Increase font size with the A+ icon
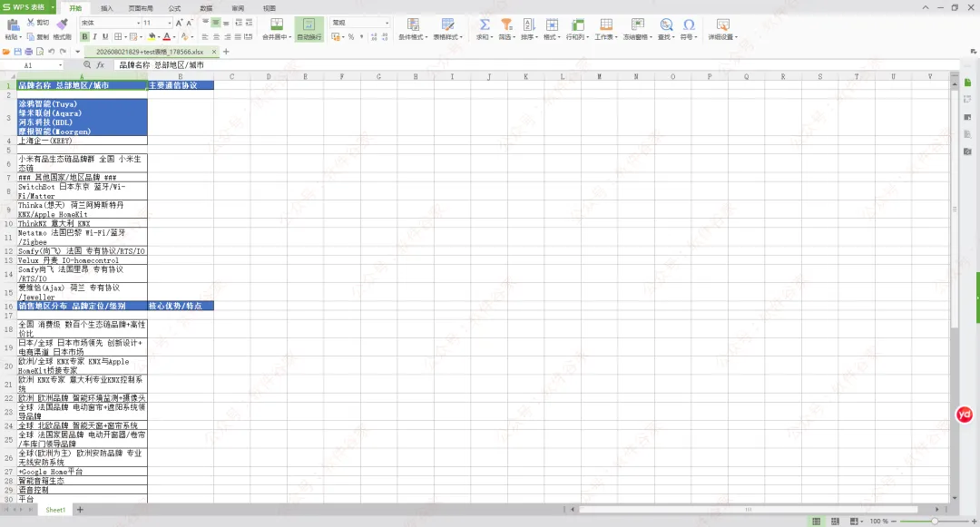Image resolution: width=980 pixels, height=527 pixels. 180,23
